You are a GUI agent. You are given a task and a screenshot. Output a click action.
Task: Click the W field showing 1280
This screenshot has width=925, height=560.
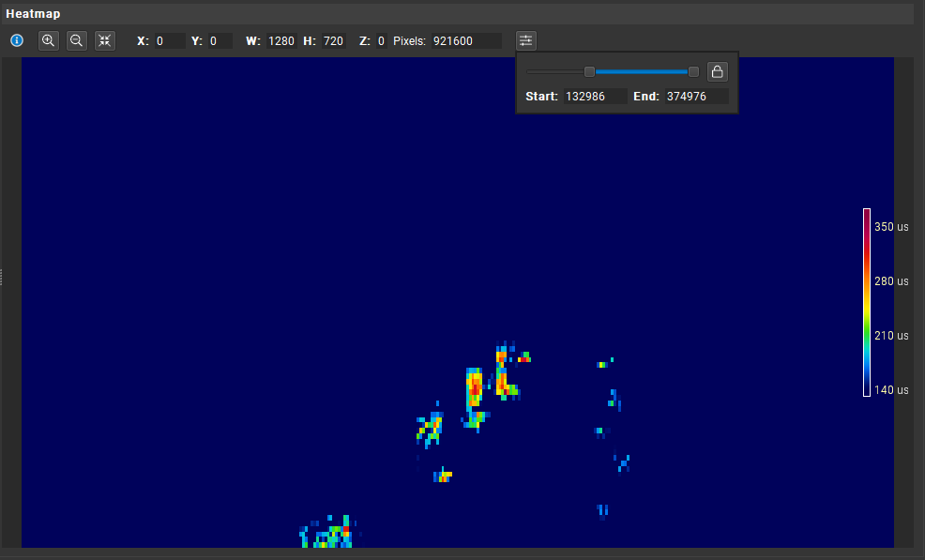click(x=281, y=40)
